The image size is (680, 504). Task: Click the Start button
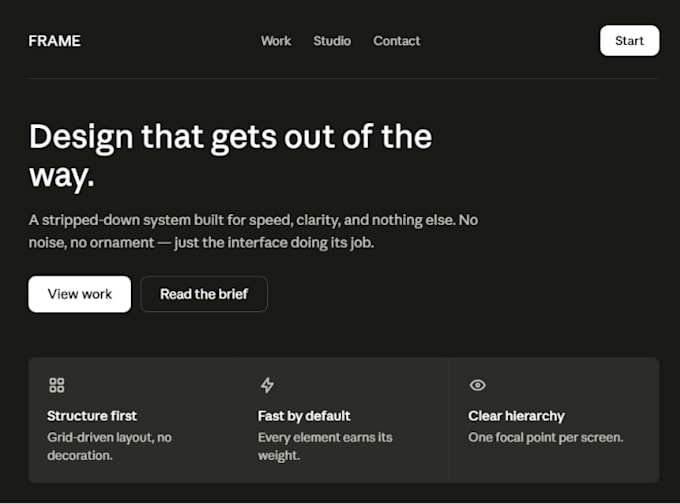pyautogui.click(x=630, y=40)
